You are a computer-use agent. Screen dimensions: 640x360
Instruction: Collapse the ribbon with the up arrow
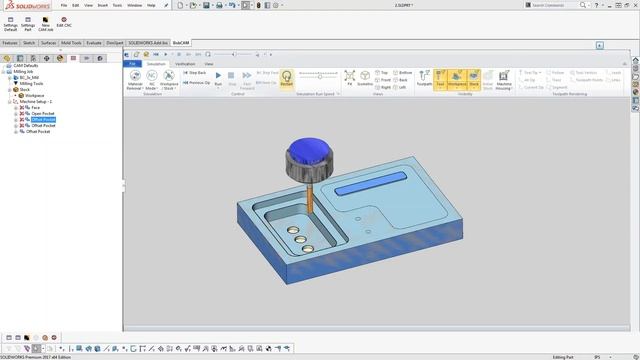(624, 64)
